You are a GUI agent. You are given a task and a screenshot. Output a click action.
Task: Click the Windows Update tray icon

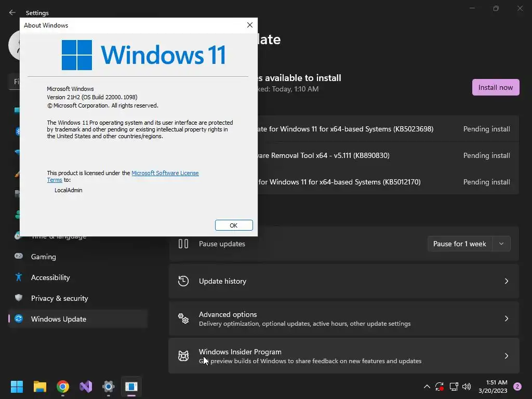pyautogui.click(x=440, y=387)
